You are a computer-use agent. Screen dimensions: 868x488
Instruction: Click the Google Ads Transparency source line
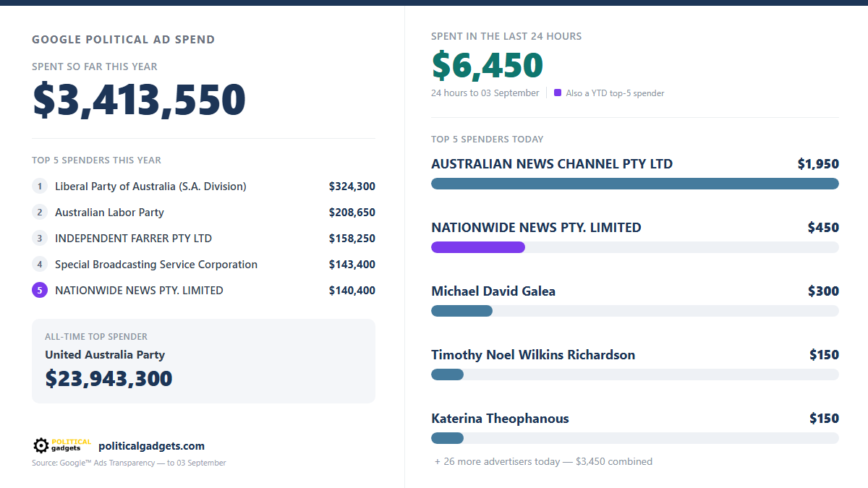(129, 463)
